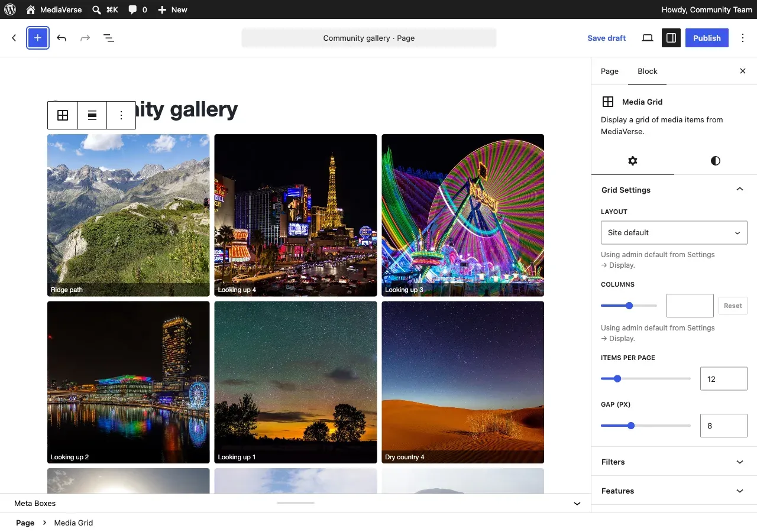Undo the last change
The image size is (757, 532).
click(x=62, y=38)
